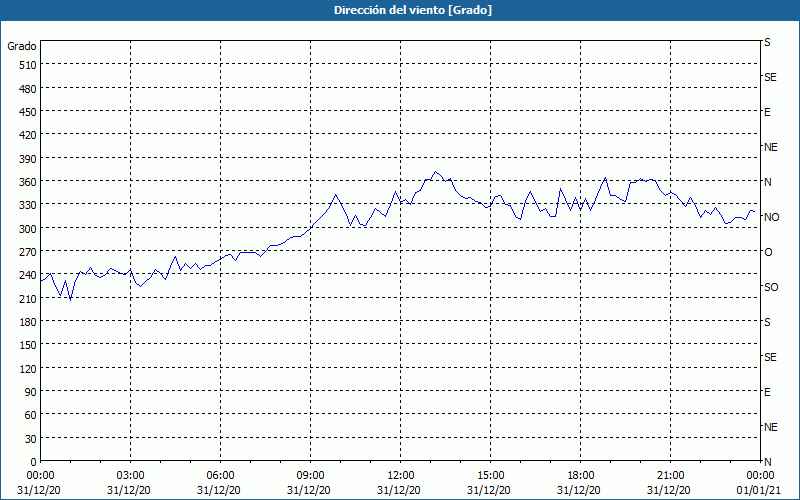This screenshot has width=800, height=500.
Task: Click the 'N' compass label at the 360 gridline
Action: [768, 182]
